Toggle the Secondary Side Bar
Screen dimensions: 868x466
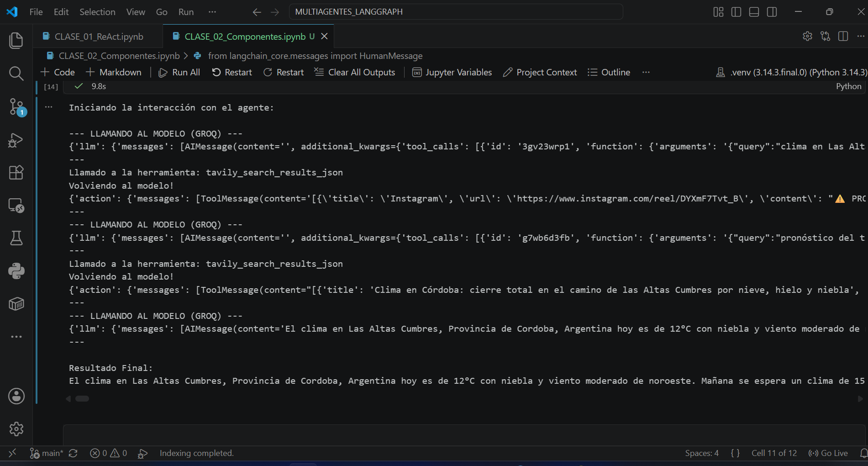tap(772, 12)
